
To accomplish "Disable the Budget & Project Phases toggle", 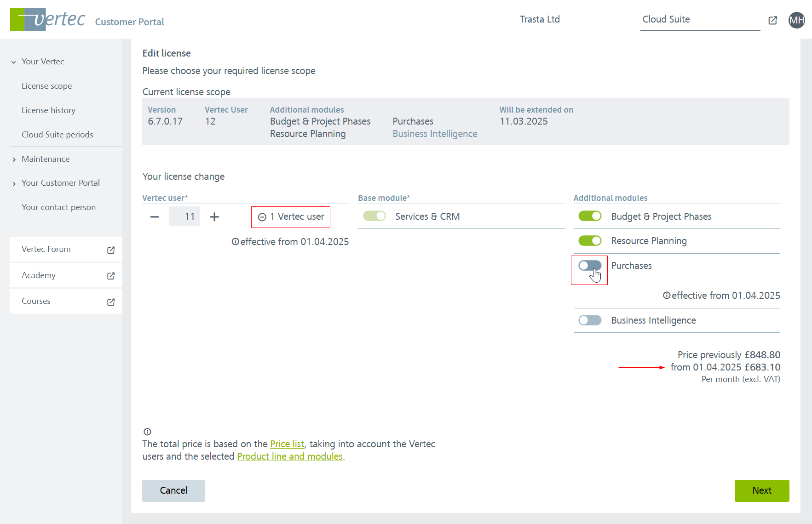I will tap(590, 216).
